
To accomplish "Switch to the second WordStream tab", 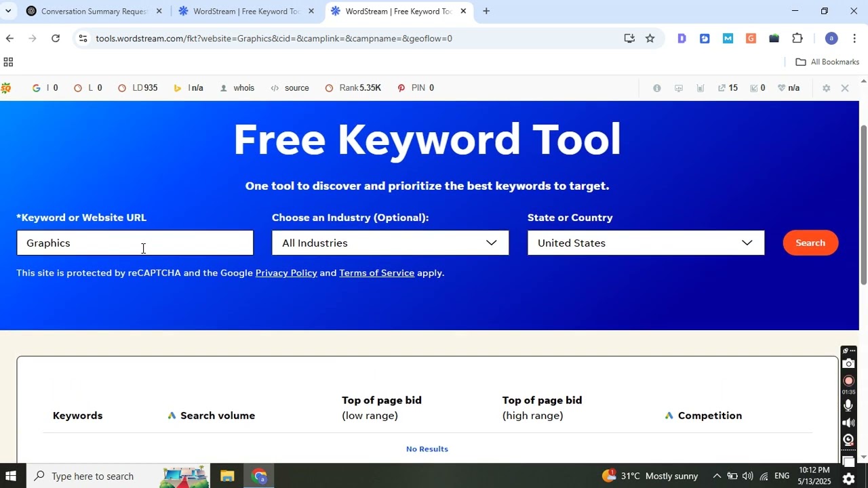I will [x=247, y=12].
